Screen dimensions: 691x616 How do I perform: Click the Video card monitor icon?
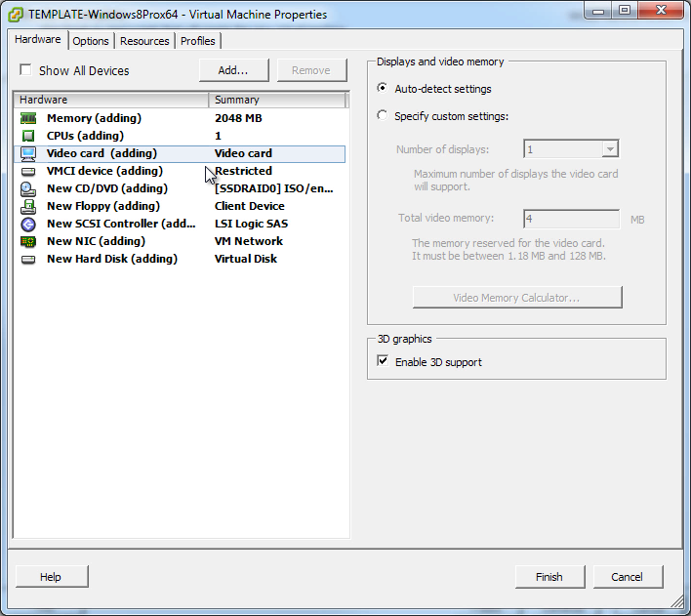[x=28, y=153]
